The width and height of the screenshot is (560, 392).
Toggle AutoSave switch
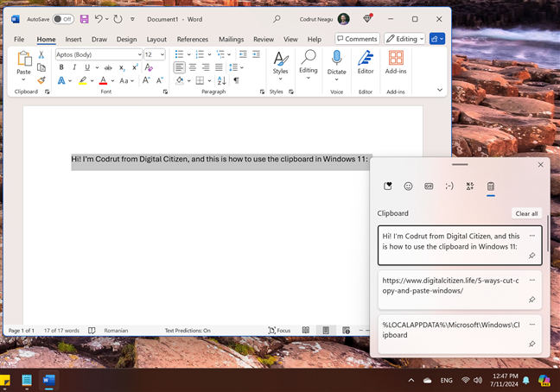point(63,19)
